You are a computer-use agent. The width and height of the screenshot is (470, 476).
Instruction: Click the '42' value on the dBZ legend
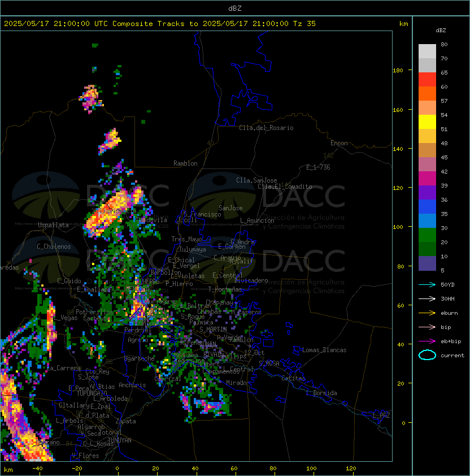click(444, 171)
